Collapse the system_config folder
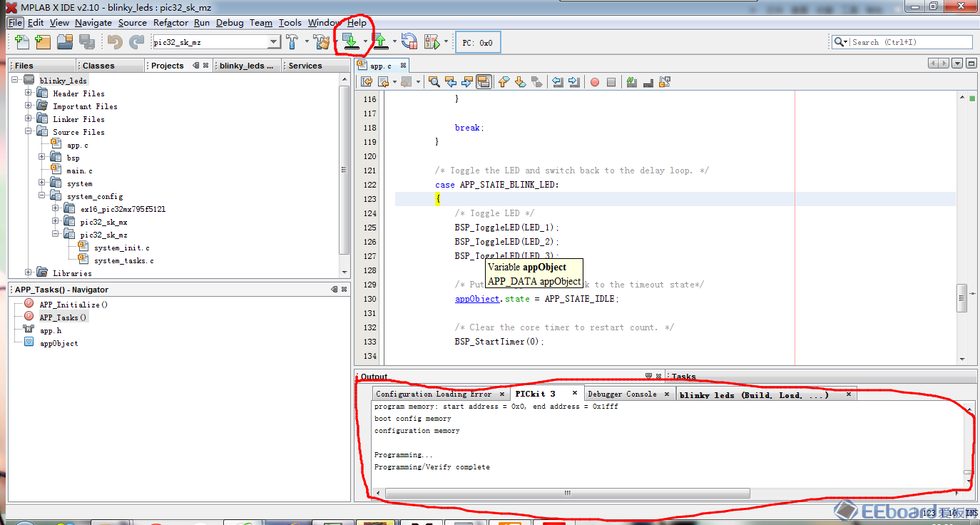 click(x=42, y=196)
